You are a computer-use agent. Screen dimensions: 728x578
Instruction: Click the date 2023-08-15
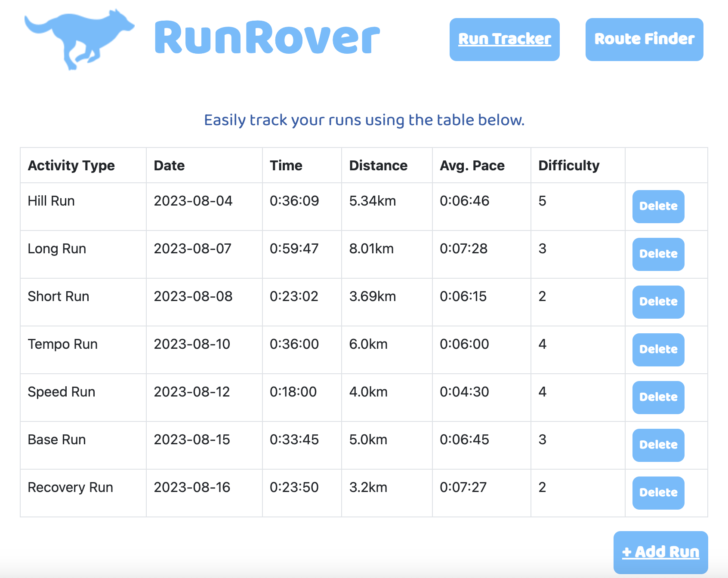[192, 440]
